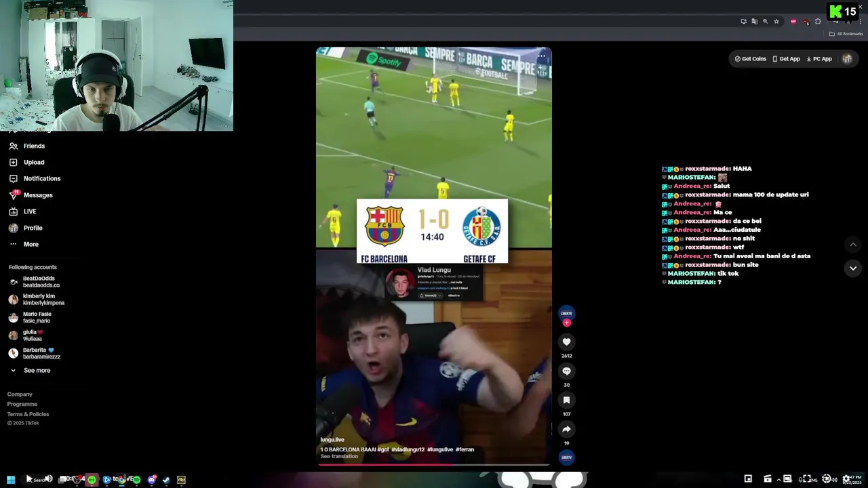Expand the Programme footer section
The height and width of the screenshot is (488, 868).
(x=22, y=404)
